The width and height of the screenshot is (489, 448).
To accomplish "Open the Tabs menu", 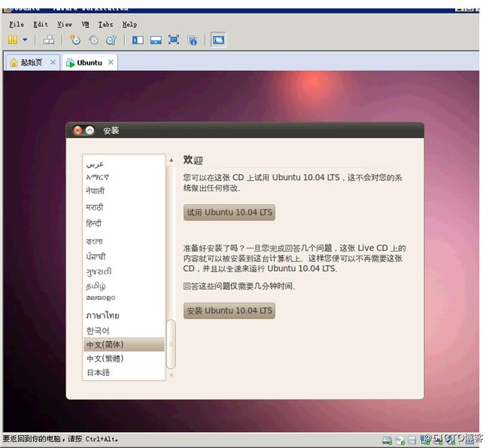I will (105, 24).
